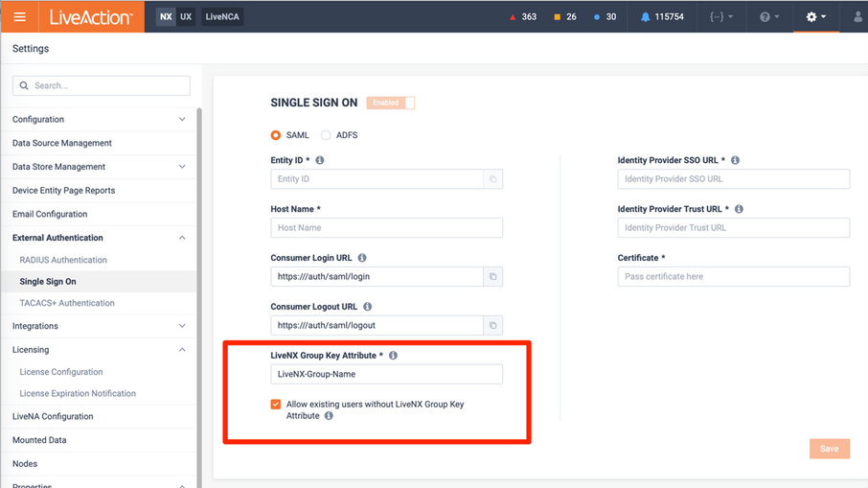The height and width of the screenshot is (488, 868).
Task: Click the Consumer Login URL field
Action: [x=377, y=276]
